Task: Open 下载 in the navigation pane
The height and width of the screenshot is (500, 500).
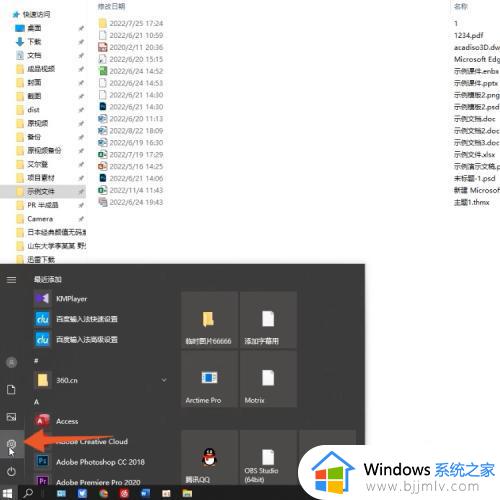Action: 34,42
